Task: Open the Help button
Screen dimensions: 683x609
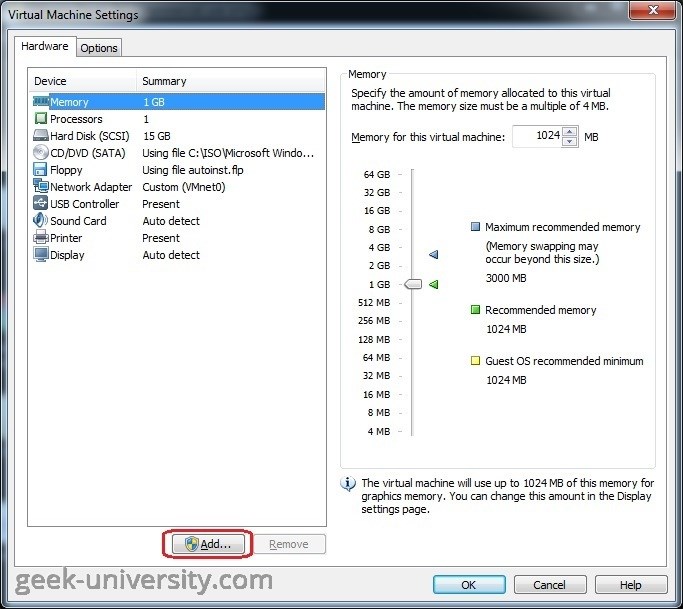Action: (x=631, y=585)
